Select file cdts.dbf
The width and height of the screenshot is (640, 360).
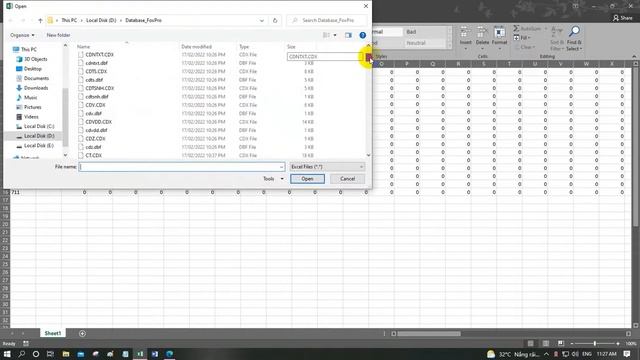pyautogui.click(x=94, y=80)
